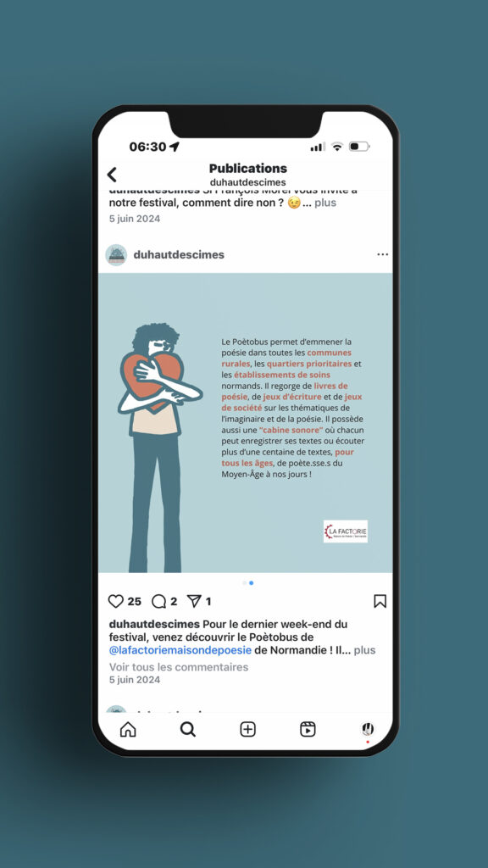Share post using paper plane icon
The width and height of the screenshot is (488, 868).
coord(194,601)
